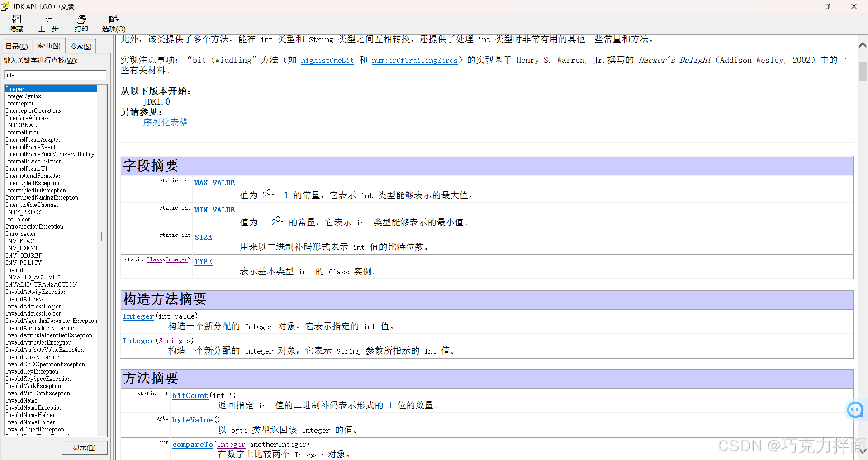This screenshot has width=868, height=460.
Task: Click the Hide (隐藏) toolbar icon
Action: [x=16, y=23]
